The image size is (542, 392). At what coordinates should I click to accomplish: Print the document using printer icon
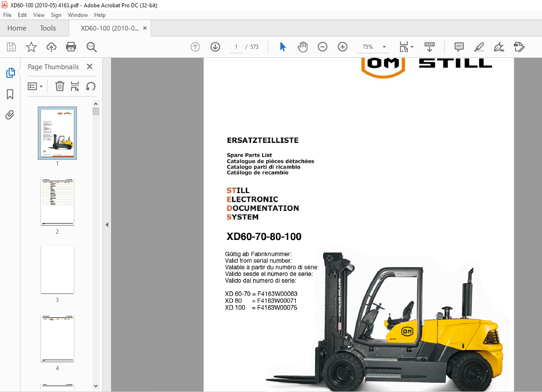tap(71, 46)
